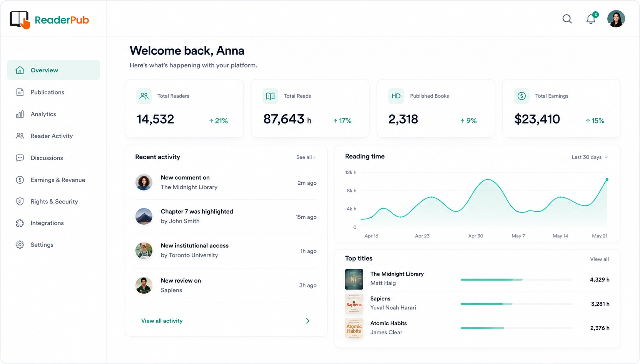Click the $23,410 Total Earnings value

coord(537,119)
